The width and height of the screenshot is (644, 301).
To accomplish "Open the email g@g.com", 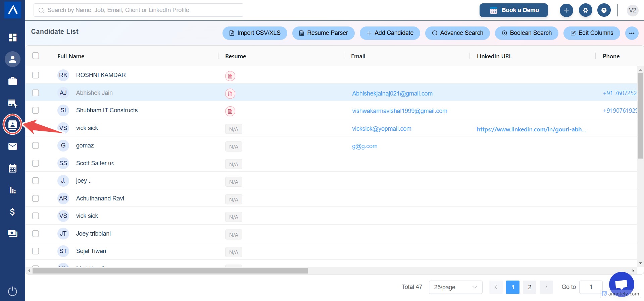I will [365, 146].
